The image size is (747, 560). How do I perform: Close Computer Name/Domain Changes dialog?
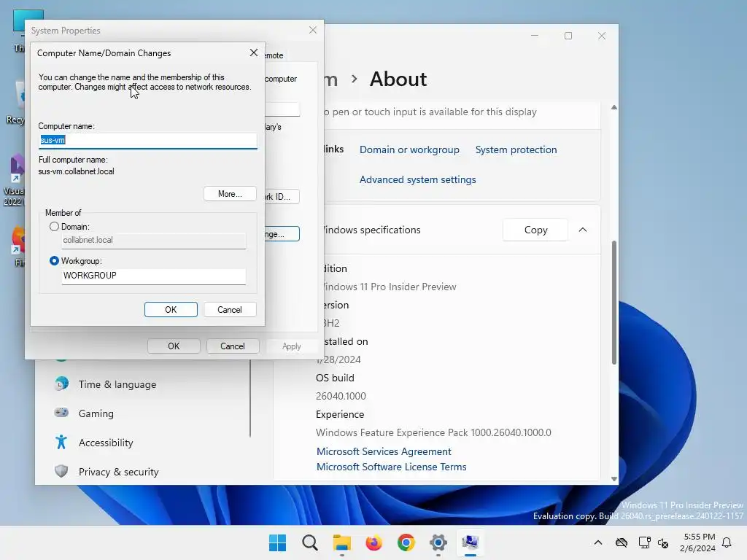pos(254,52)
